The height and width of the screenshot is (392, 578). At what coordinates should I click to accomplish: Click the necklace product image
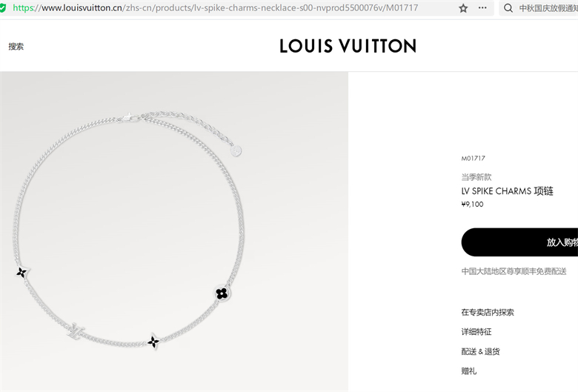click(174, 232)
